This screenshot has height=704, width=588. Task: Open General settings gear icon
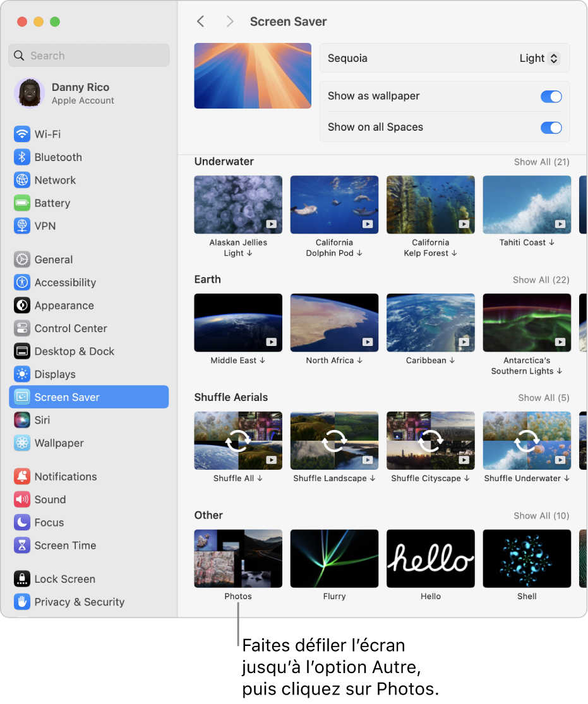coord(21,259)
